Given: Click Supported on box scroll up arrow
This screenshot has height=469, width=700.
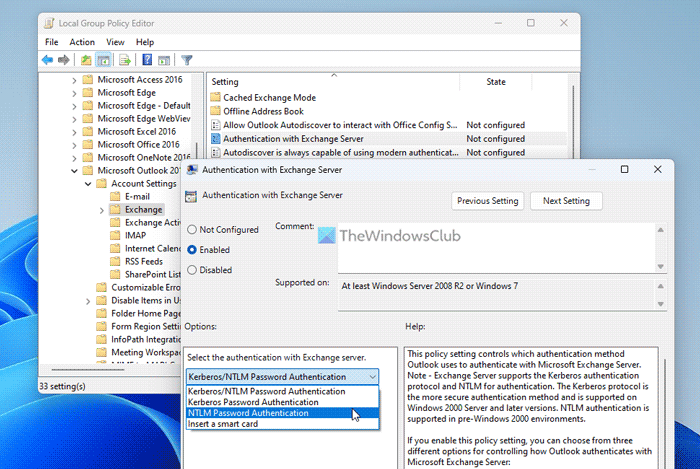Looking at the screenshot, I should tap(661, 286).
